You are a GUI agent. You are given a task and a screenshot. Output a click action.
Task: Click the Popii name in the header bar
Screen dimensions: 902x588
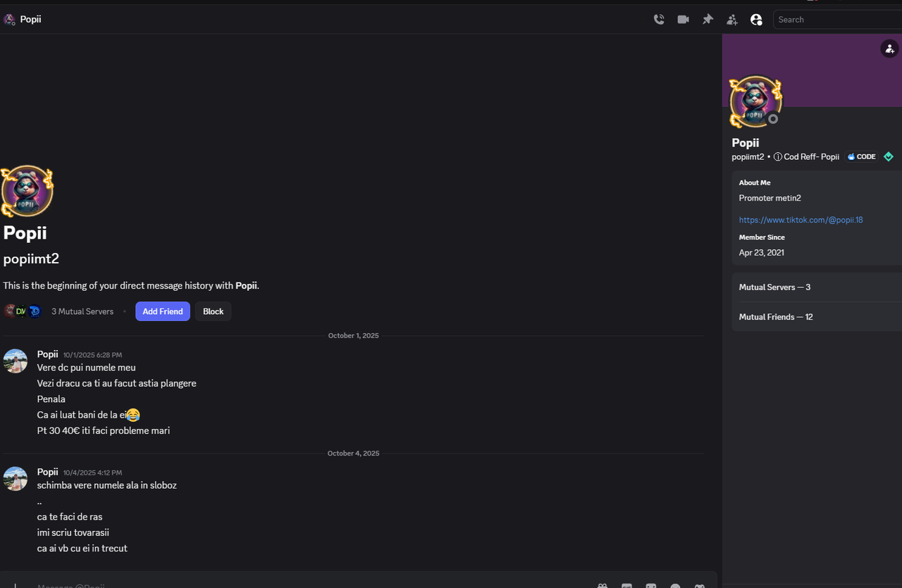pos(30,20)
